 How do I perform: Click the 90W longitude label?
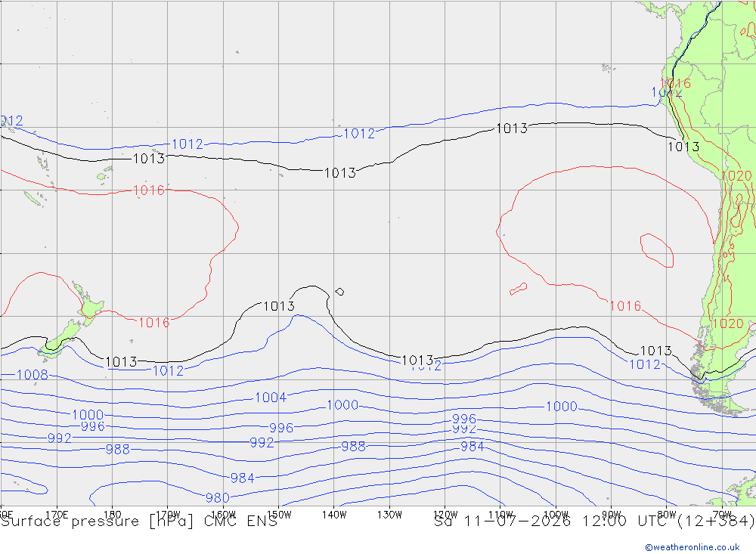[x=612, y=515]
